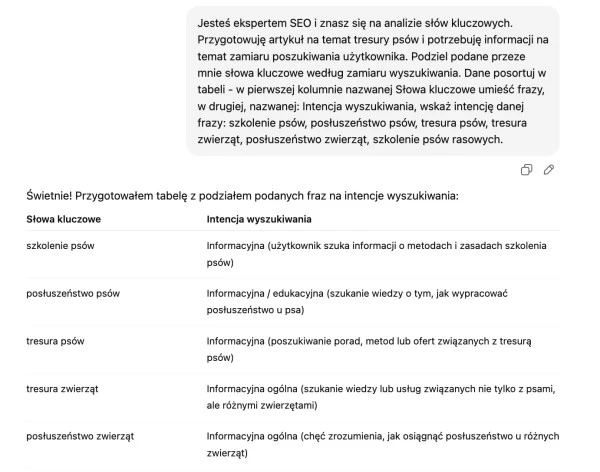600x472 pixels.
Task: Click the "Intencja wyszukiwania" column header
Action: coord(258,218)
